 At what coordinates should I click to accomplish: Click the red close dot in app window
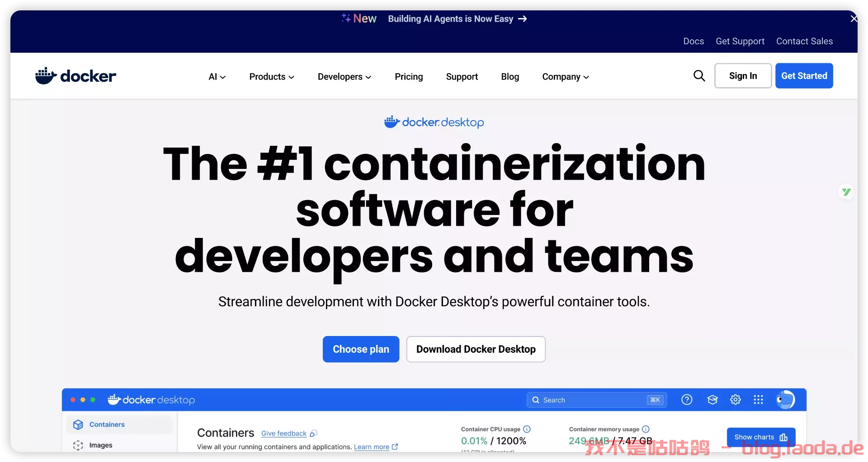(73, 400)
